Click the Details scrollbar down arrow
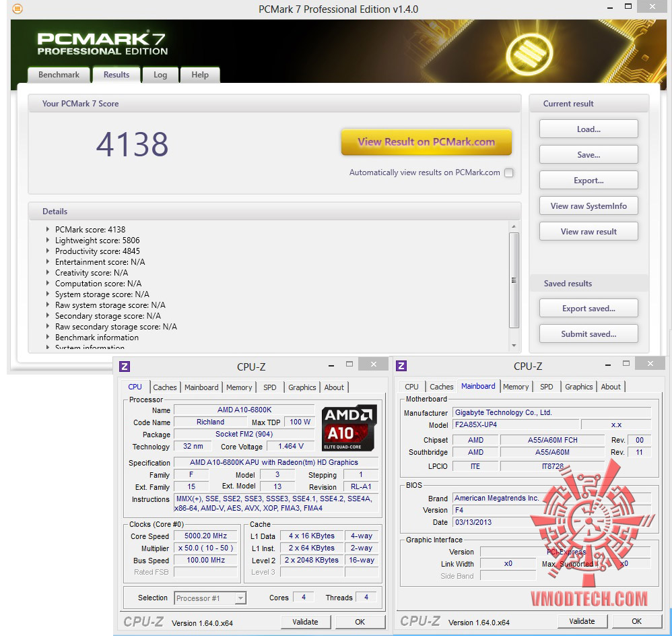Viewport: 672px width, 636px height. click(x=514, y=346)
